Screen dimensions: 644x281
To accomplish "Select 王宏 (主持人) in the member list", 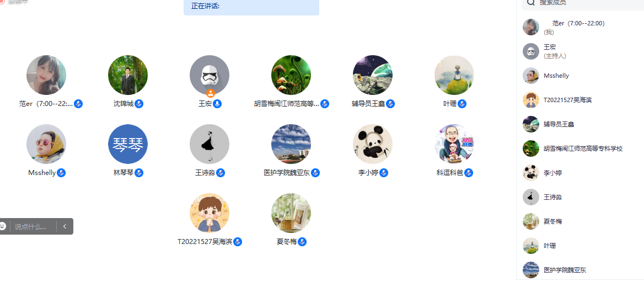I will (x=580, y=51).
